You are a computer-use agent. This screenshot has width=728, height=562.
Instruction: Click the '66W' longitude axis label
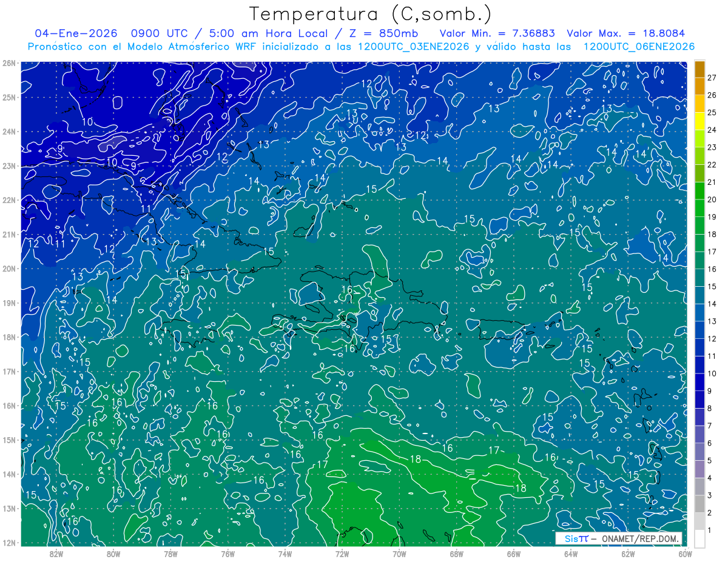point(514,554)
